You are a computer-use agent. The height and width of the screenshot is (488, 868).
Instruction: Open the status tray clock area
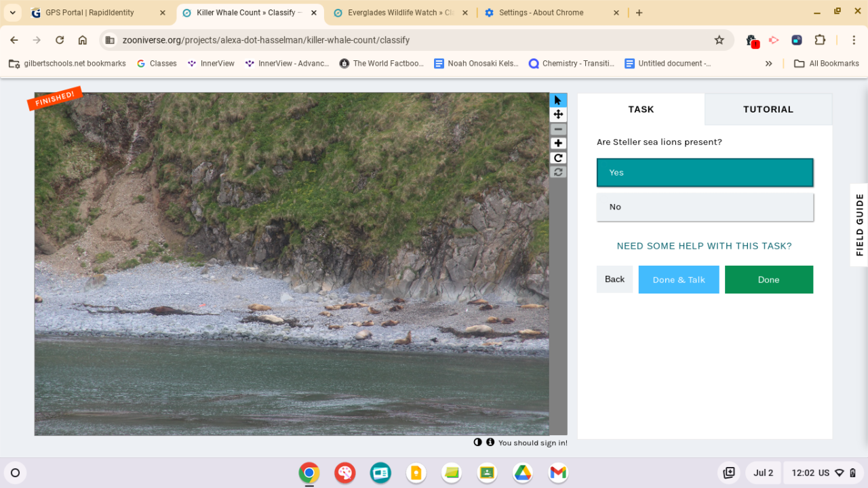coord(823,473)
